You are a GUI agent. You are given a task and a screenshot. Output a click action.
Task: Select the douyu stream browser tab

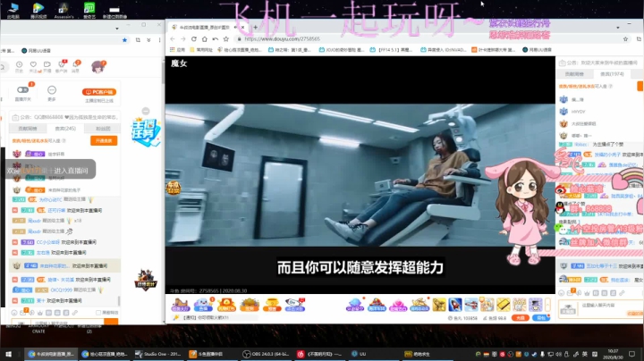(x=208, y=28)
